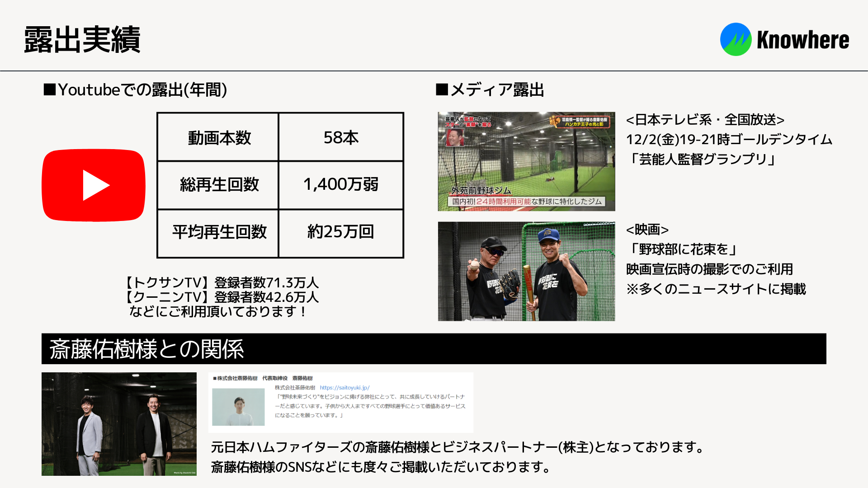Click the 約25万回 average views cell
Screen dimensions: 868x488
click(x=341, y=232)
